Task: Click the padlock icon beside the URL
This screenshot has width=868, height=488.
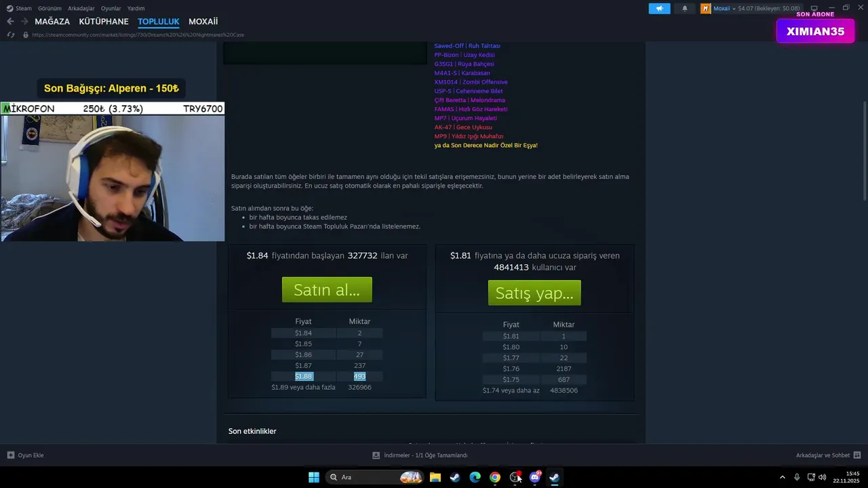Action: tap(26, 35)
